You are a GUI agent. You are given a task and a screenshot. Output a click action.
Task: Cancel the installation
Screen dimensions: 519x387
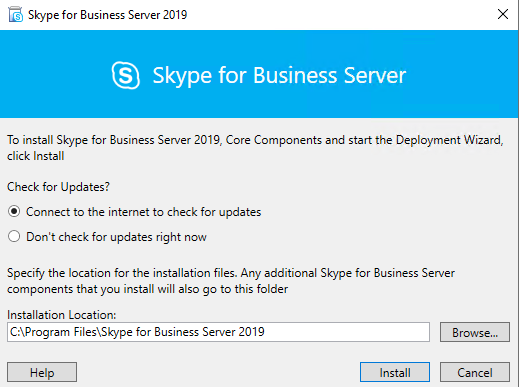[x=475, y=372]
